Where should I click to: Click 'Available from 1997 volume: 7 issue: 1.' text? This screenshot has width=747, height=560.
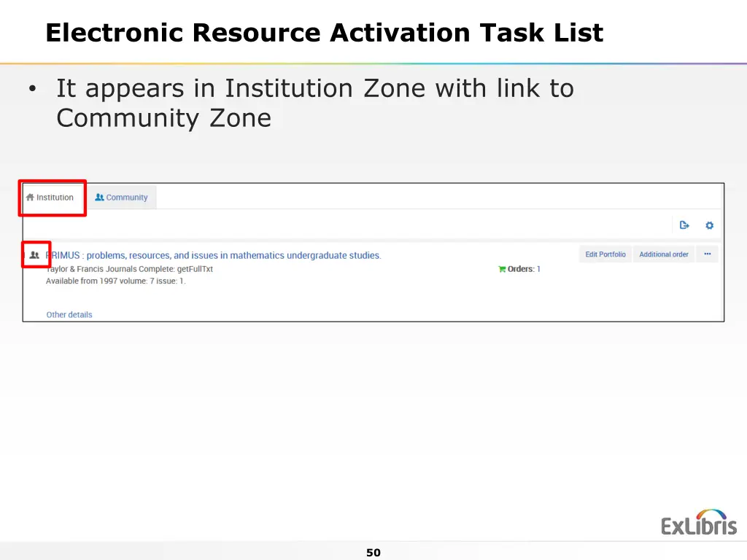(116, 281)
